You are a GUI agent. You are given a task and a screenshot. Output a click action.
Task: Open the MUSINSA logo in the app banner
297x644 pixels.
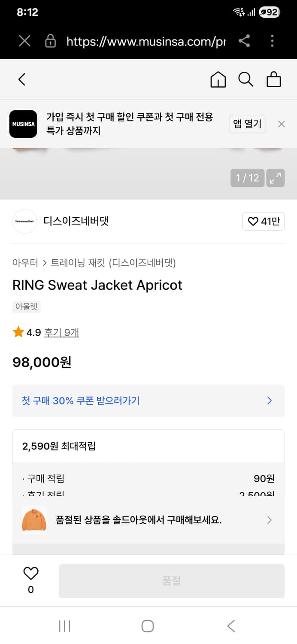(x=23, y=124)
